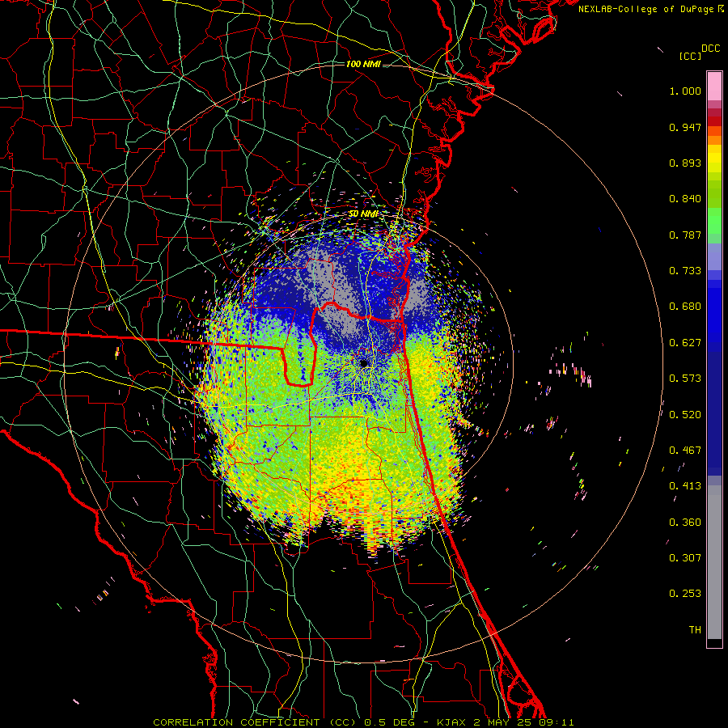The width and height of the screenshot is (728, 728).
Task: Click the 0.253 value on color scale
Action: click(x=685, y=594)
